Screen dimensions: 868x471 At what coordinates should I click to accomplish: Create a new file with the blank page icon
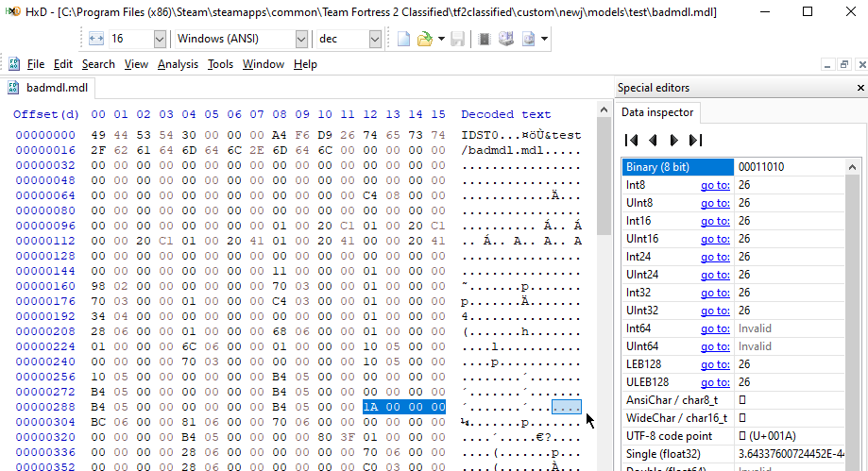[403, 39]
